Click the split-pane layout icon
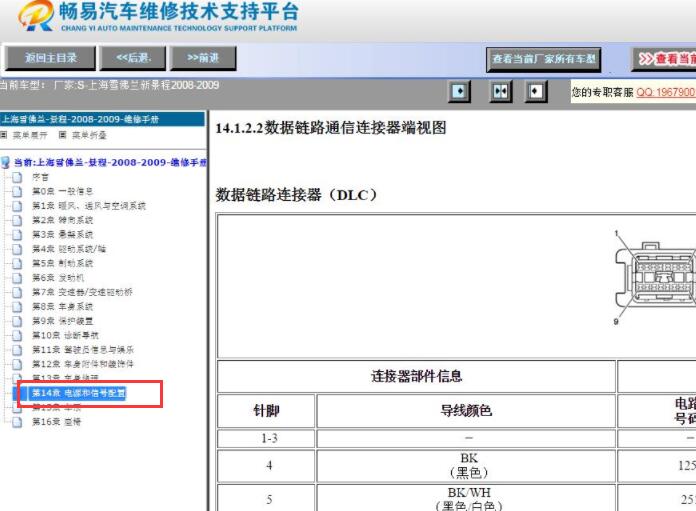Screen dimensions: 696x511 tap(501, 91)
